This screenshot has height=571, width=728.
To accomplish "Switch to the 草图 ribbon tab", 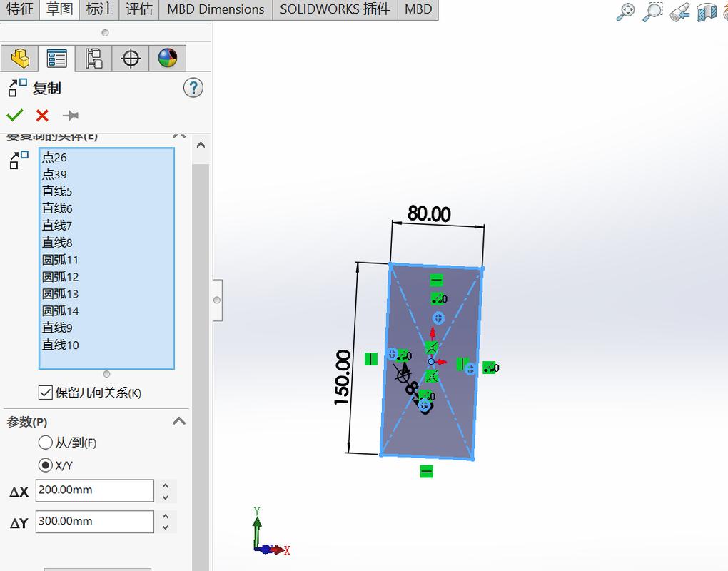I will point(59,9).
